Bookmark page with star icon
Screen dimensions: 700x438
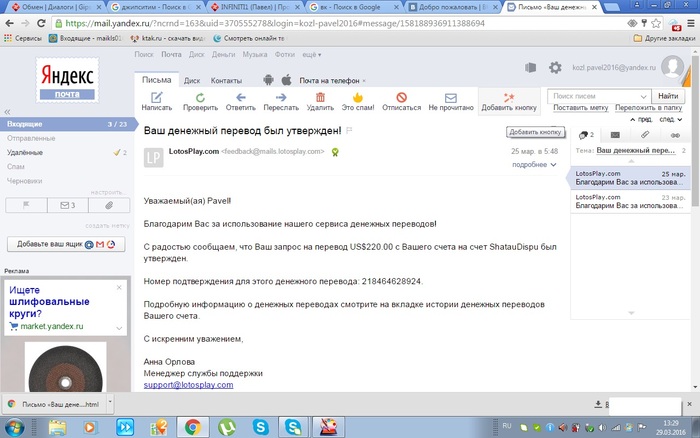point(656,23)
